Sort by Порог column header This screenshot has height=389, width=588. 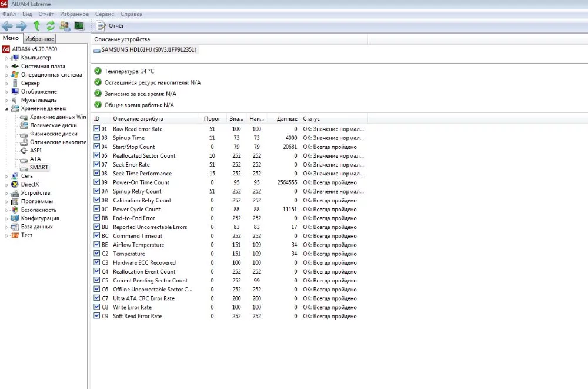(x=212, y=119)
